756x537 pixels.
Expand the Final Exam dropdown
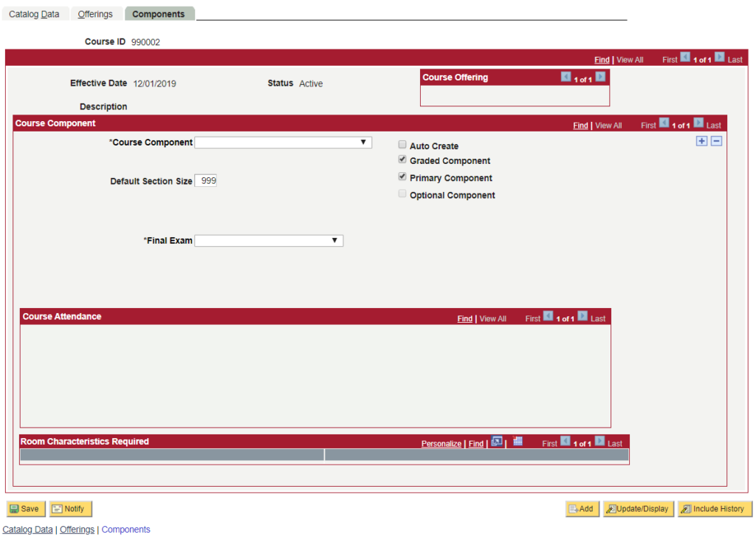tap(269, 241)
